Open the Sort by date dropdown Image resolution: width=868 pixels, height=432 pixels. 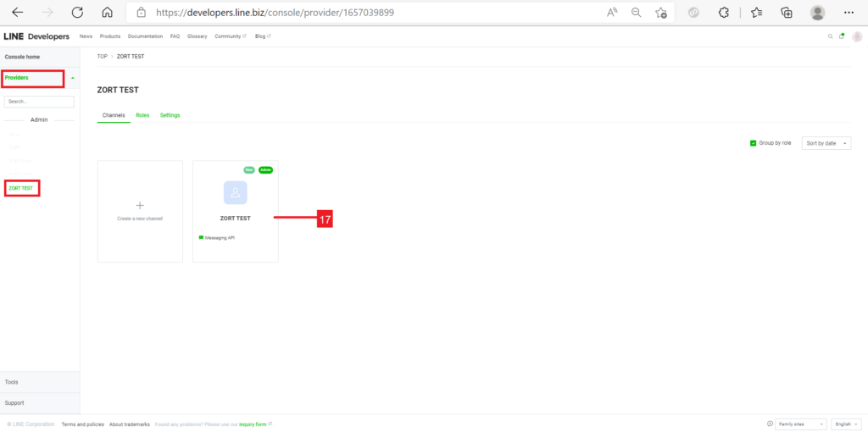(x=826, y=143)
